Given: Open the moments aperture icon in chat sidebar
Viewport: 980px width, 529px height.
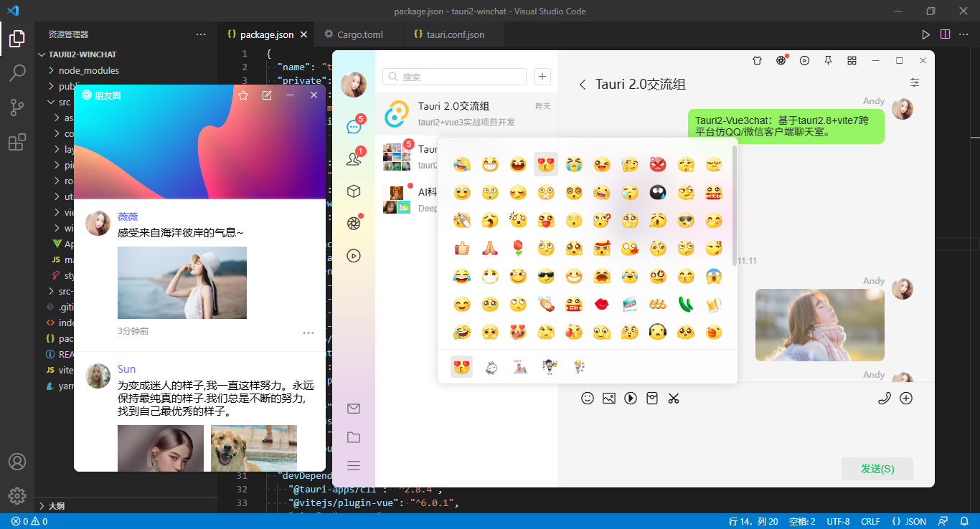Looking at the screenshot, I should (x=354, y=223).
